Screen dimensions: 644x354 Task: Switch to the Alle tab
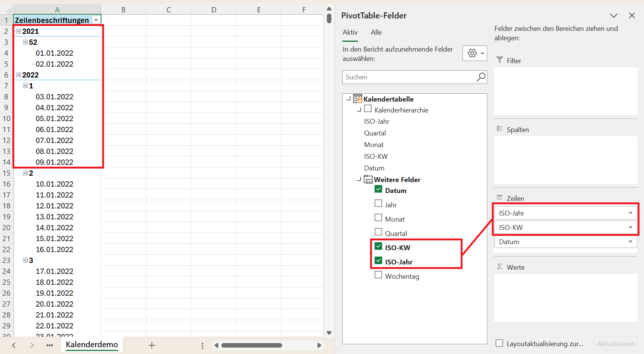tap(376, 32)
